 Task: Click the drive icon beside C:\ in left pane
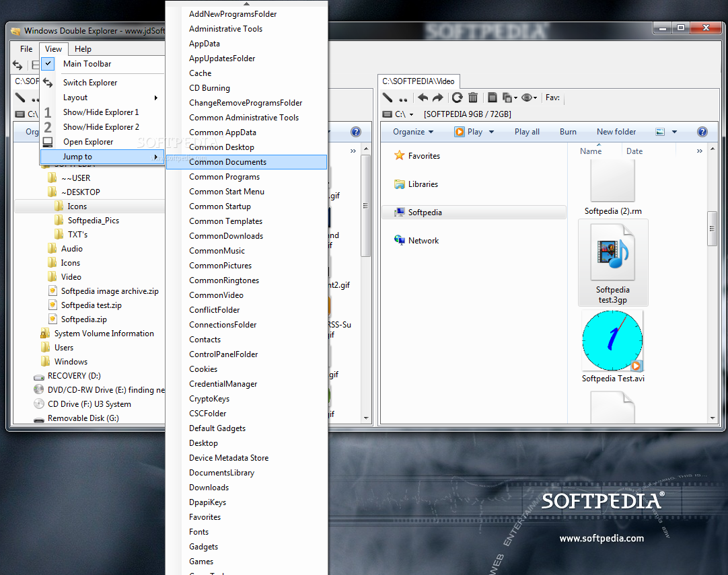point(20,114)
